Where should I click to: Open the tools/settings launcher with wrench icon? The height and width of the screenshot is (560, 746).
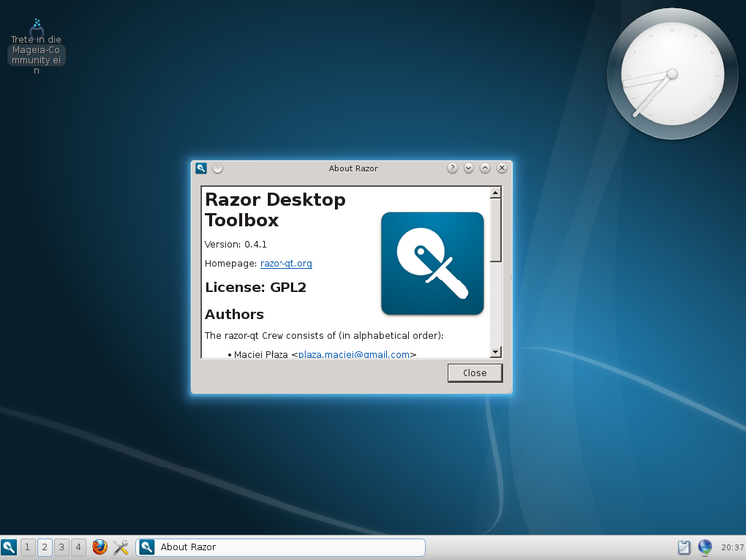[121, 547]
